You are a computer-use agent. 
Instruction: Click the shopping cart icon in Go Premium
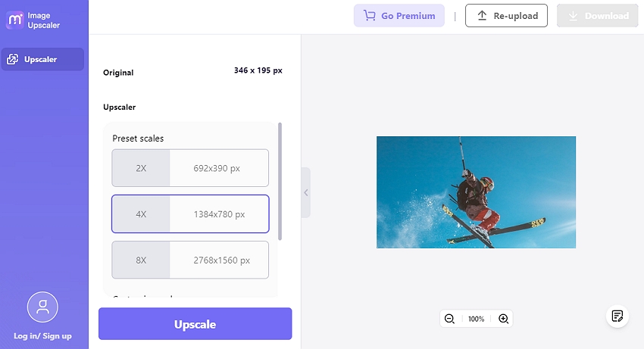tap(370, 15)
